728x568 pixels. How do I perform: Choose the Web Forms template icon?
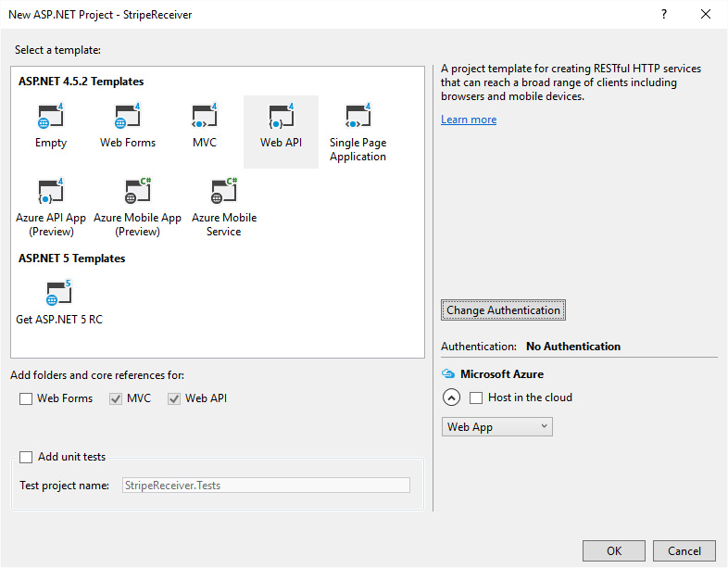[x=128, y=116]
